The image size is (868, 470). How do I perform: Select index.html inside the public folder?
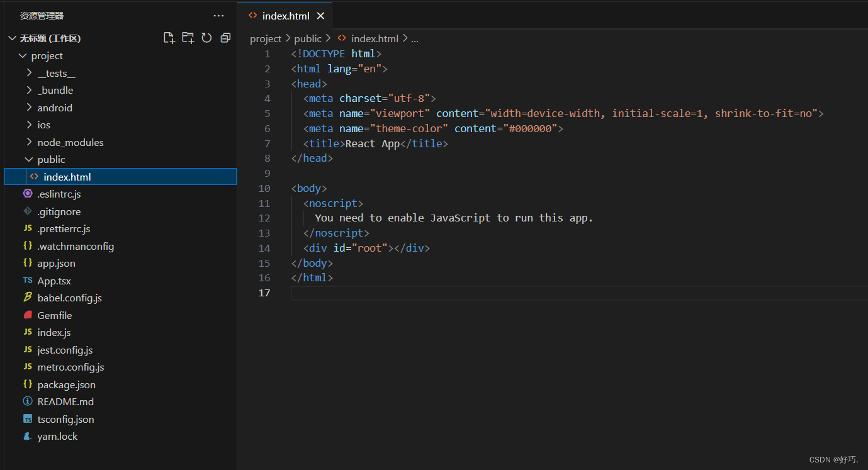tap(120, 177)
